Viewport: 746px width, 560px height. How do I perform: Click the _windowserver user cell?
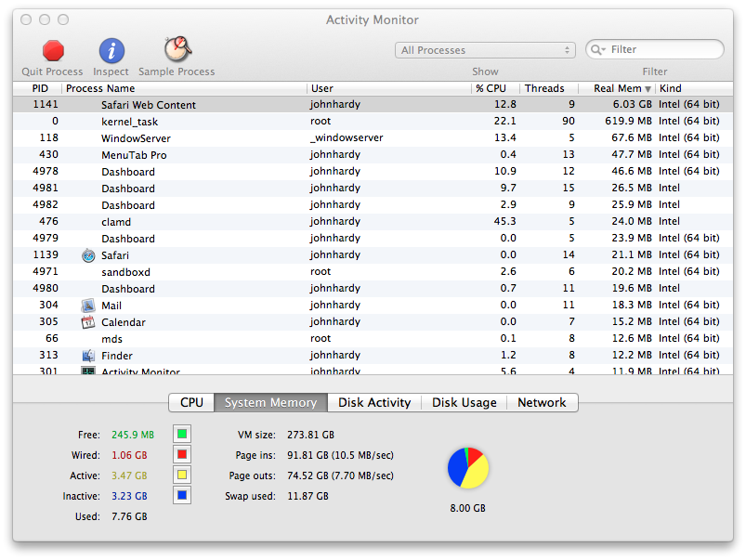click(347, 138)
